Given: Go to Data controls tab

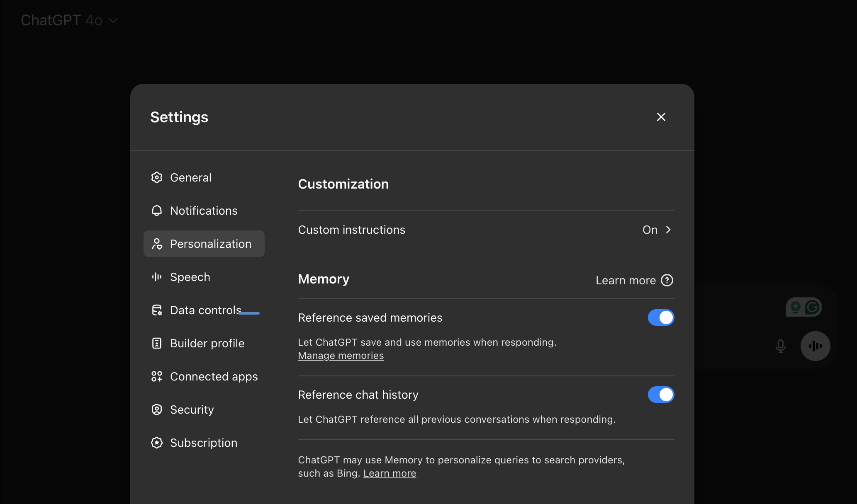Looking at the screenshot, I should tap(204, 310).
